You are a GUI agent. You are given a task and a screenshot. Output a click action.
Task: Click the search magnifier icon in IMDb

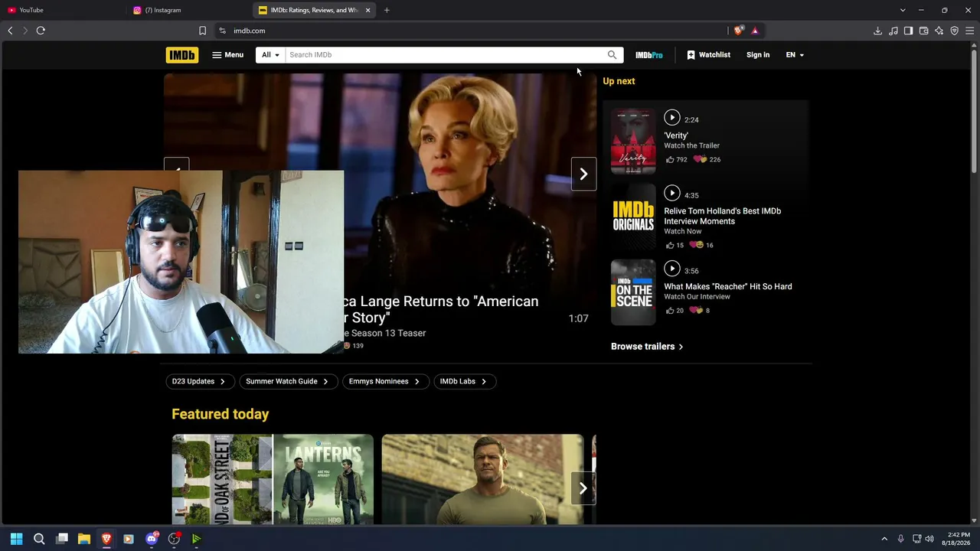coord(612,55)
